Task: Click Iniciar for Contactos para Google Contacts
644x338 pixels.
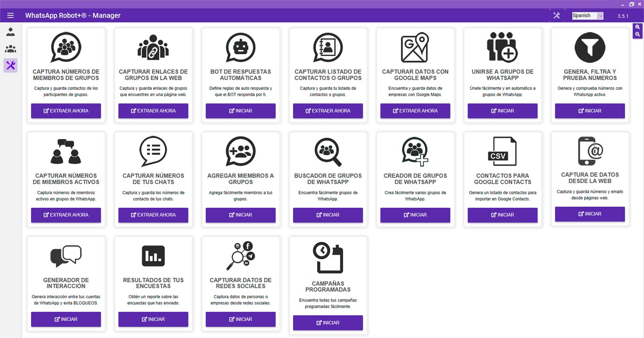Action: tap(503, 215)
